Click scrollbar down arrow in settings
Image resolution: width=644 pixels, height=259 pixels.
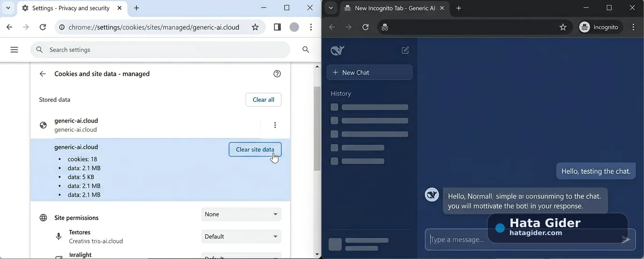click(317, 254)
